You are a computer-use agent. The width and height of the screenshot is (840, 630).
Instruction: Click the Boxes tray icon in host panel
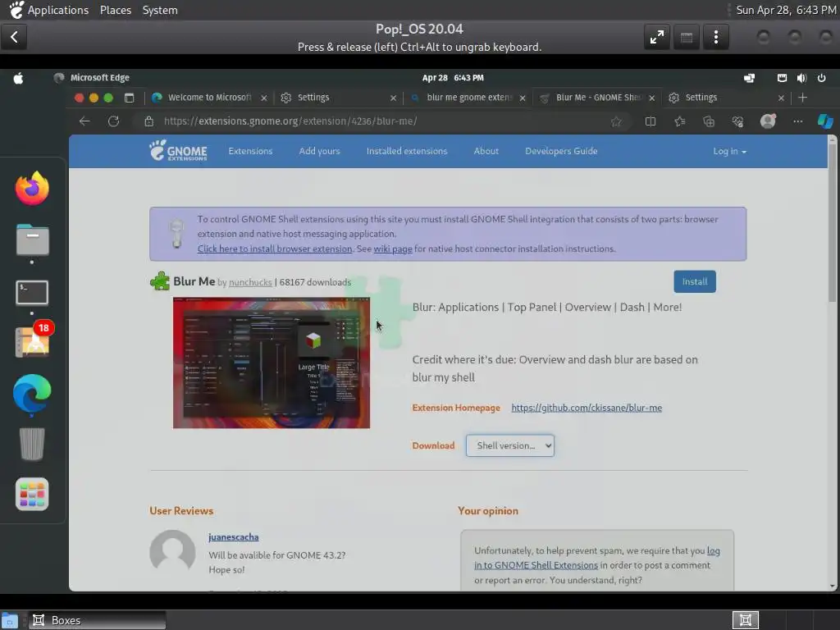coord(745,620)
